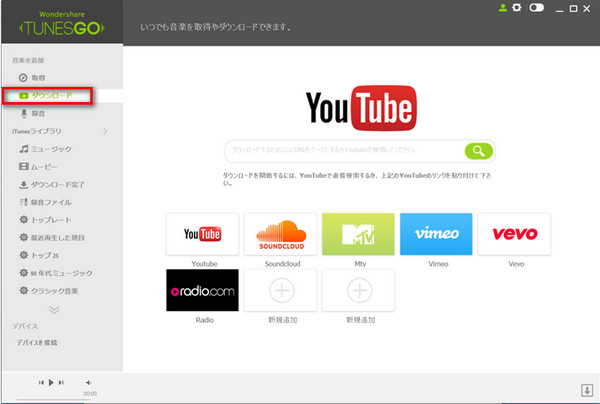Maximize the TunesGo window
Screen dimensions: 600x404
(x=573, y=8)
